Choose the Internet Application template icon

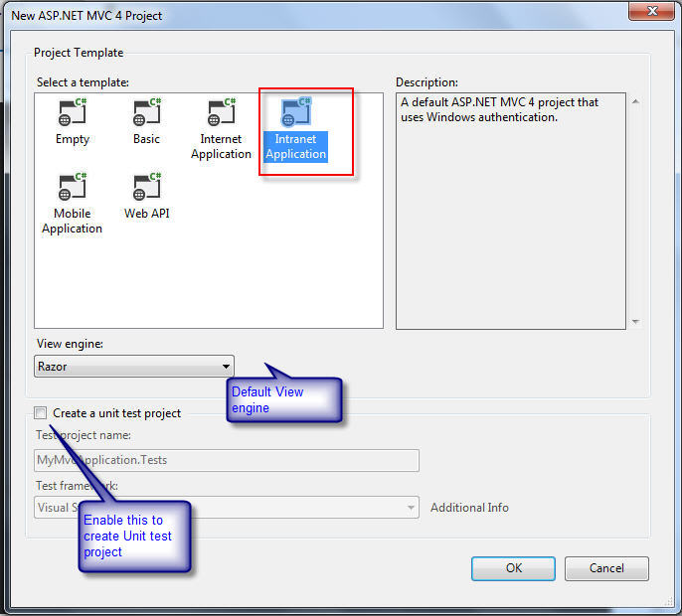(222, 112)
